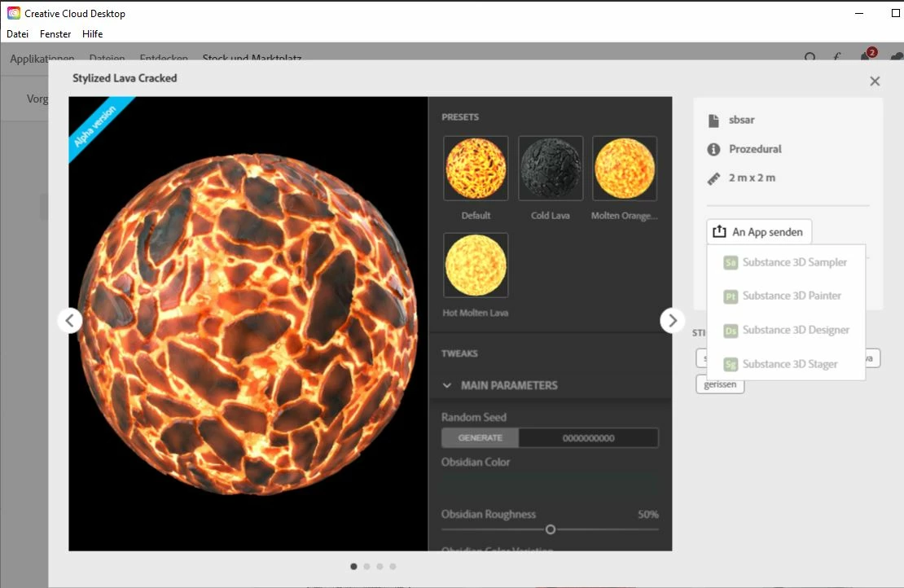Go to previous preview with left arrow
The image size is (904, 588).
pyautogui.click(x=70, y=320)
